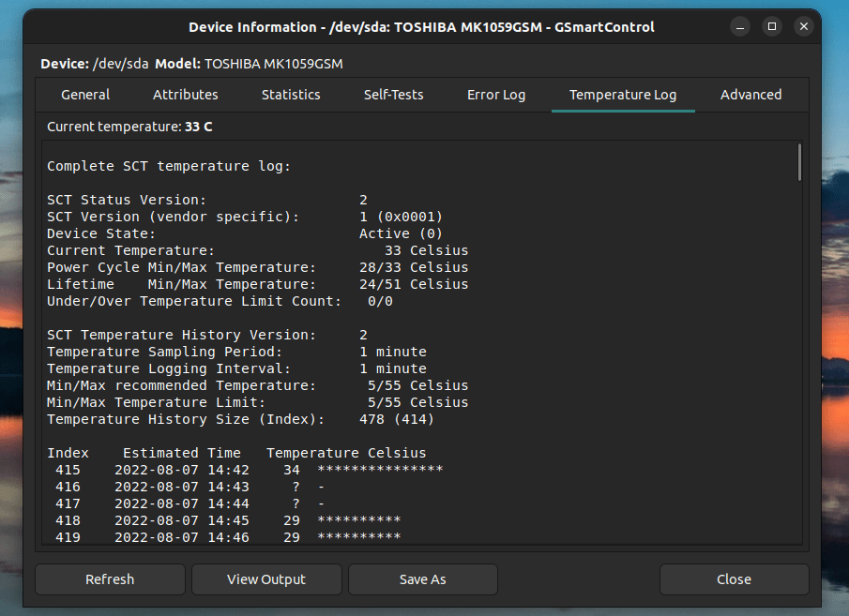
Task: Minimize the GSmartControl device window
Action: (x=739, y=27)
